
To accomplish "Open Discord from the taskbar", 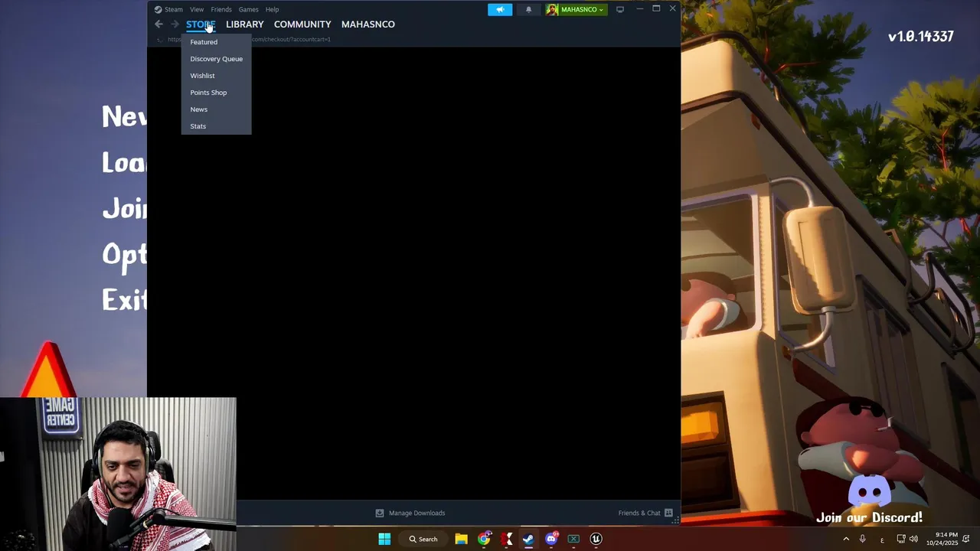I will coord(551,539).
